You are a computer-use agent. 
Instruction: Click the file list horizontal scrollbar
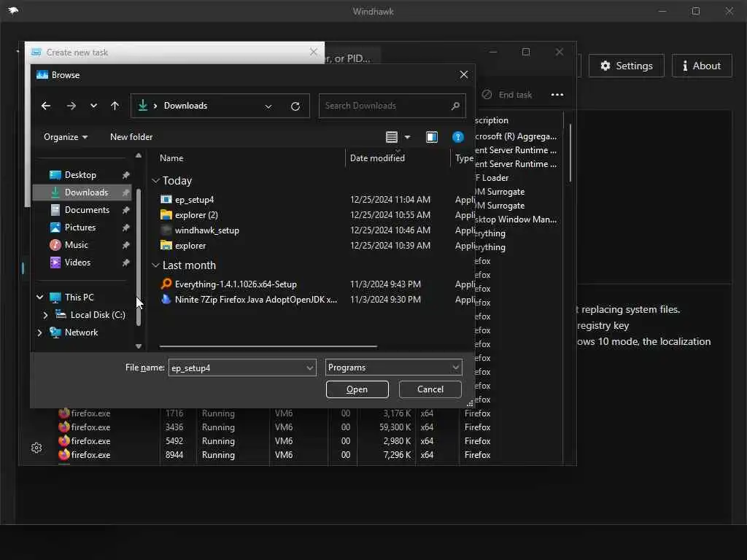click(268, 346)
